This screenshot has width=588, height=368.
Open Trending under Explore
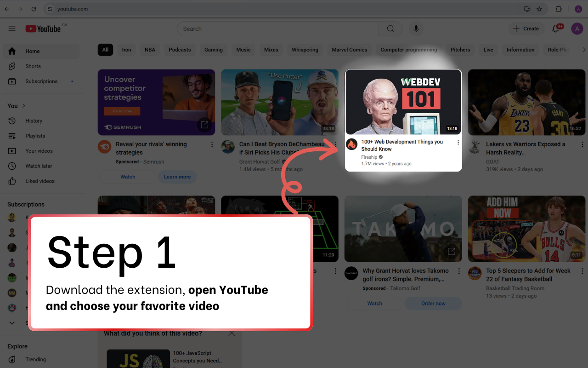(41, 360)
